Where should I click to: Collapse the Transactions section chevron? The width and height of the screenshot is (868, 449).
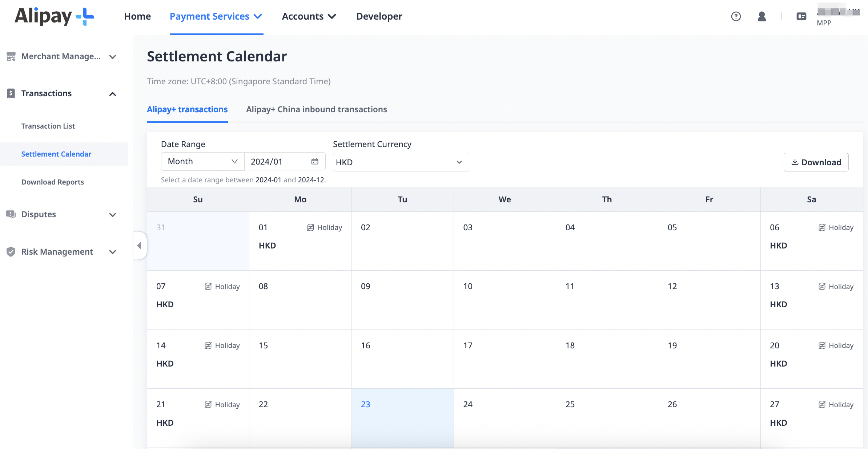[x=113, y=94]
